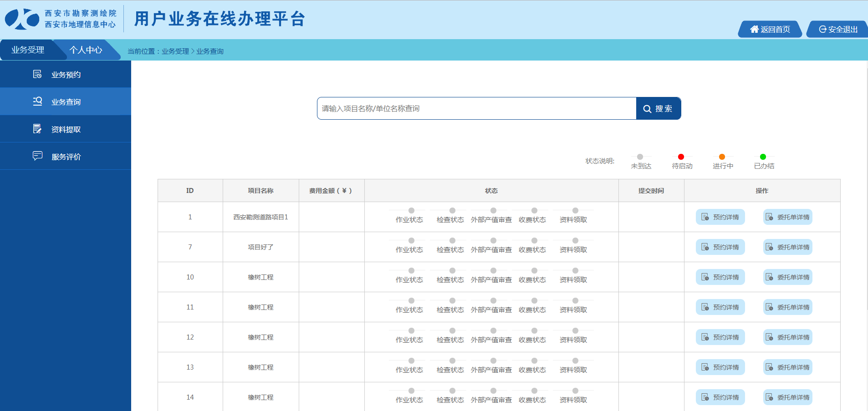Click the 业务查询 magnifier sidebar icon

[x=37, y=101]
